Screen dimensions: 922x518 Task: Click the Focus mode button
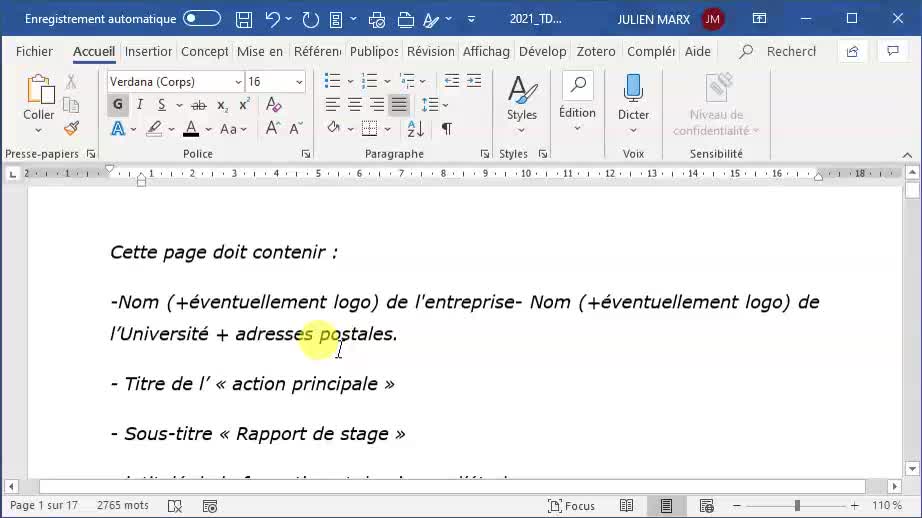[x=571, y=506]
